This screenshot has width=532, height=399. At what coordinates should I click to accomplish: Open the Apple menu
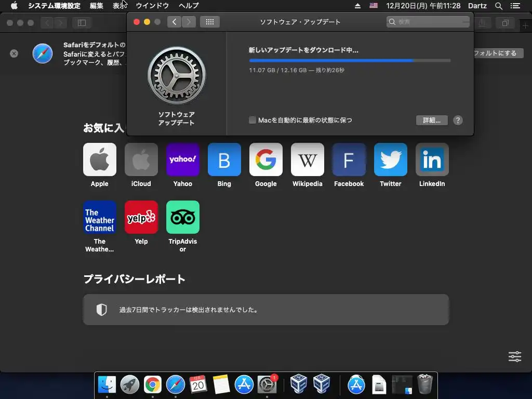tap(14, 5)
